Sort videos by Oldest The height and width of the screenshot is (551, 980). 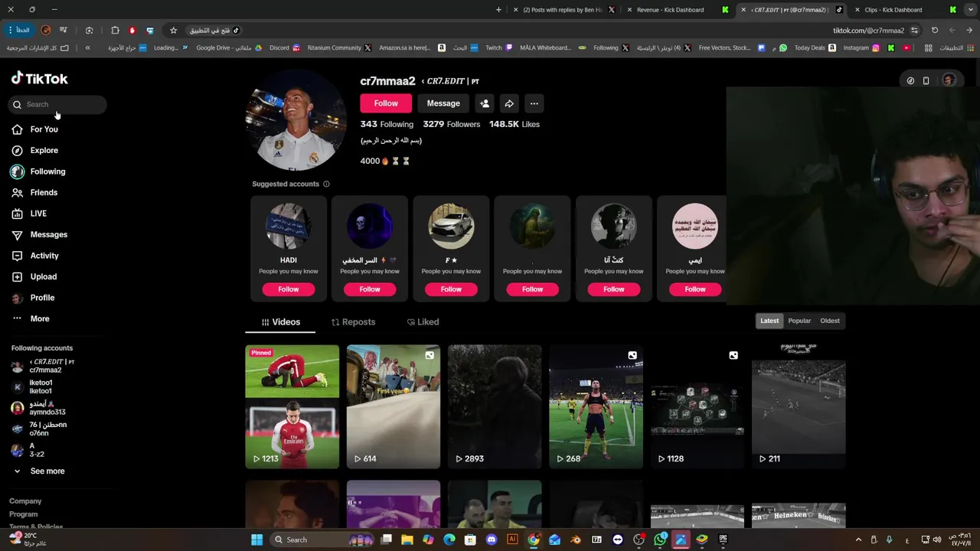[830, 321]
